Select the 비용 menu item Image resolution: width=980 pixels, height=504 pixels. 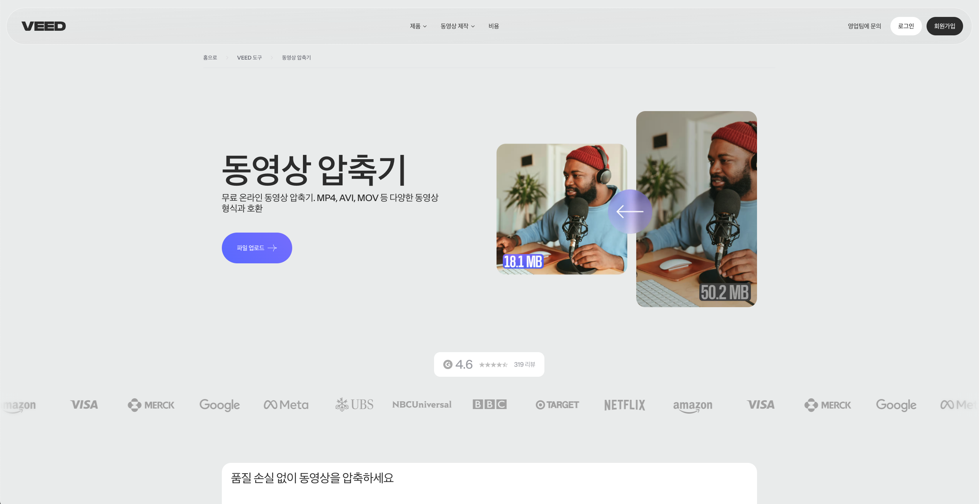pos(493,26)
